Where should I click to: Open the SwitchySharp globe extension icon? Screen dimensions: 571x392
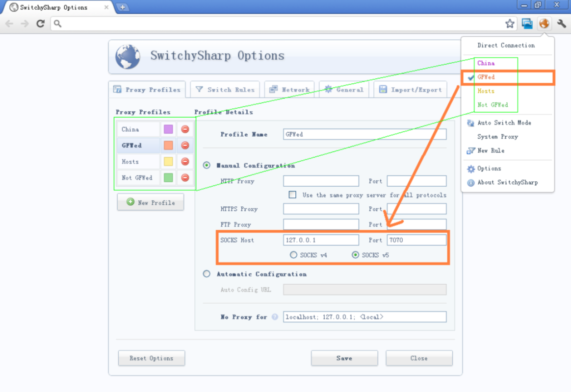[544, 24]
